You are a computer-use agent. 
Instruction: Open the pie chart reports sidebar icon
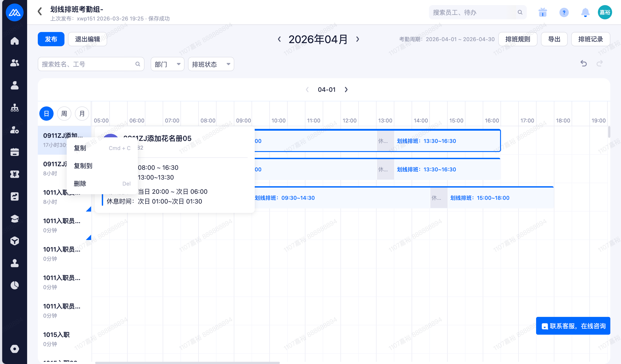[x=14, y=285]
